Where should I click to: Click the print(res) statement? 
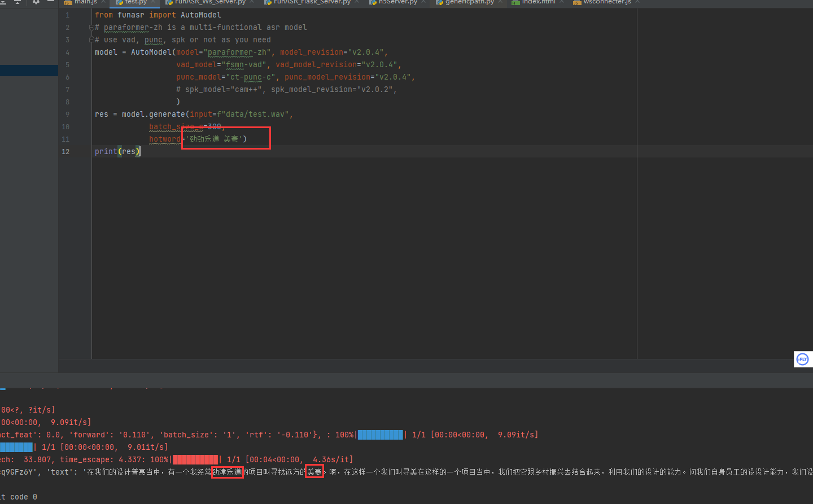tap(117, 152)
